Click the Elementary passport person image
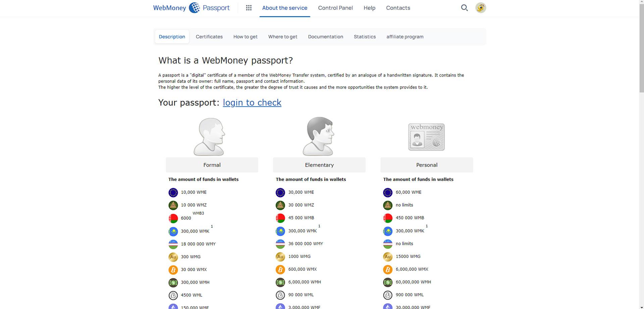644x309 pixels. pos(318,136)
